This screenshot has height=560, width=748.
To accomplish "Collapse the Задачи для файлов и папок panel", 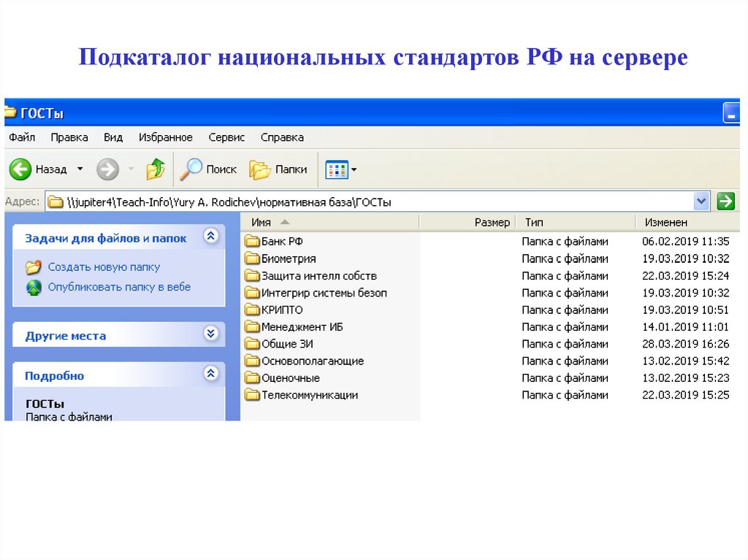I will click(211, 236).
